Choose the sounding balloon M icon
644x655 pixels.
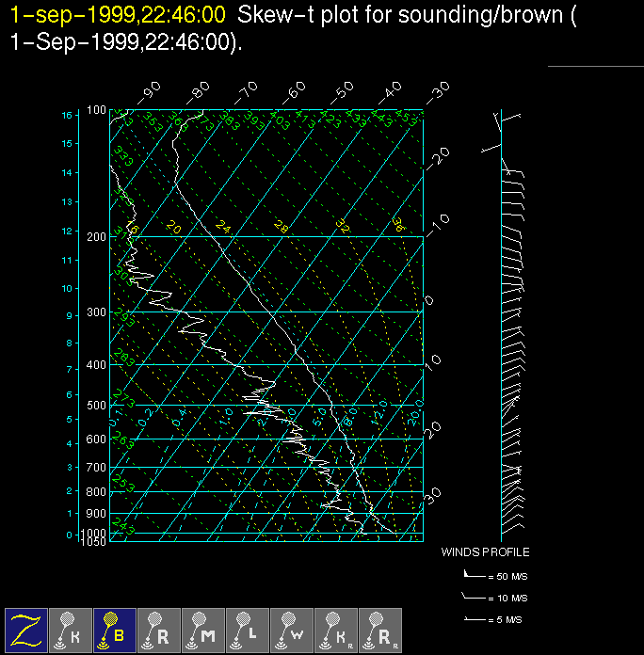point(203,630)
